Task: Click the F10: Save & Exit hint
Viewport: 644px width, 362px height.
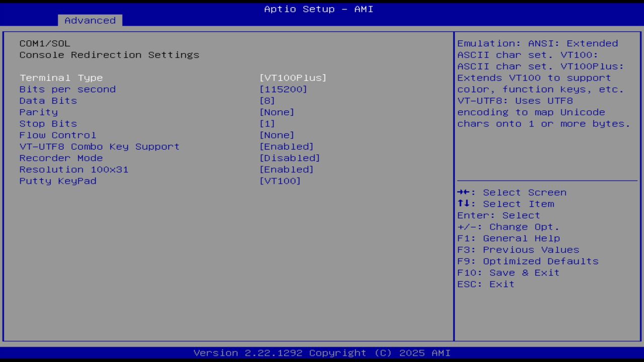Action: point(508,273)
